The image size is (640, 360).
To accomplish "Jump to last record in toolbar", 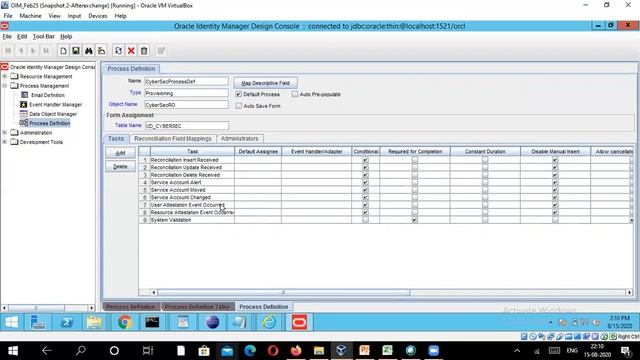I will 46,51.
